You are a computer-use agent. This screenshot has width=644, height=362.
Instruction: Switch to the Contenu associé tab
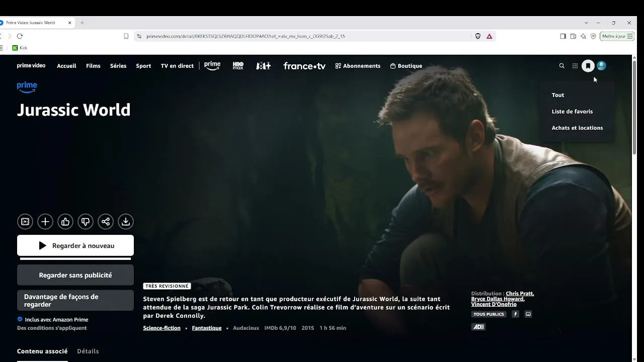point(42,351)
